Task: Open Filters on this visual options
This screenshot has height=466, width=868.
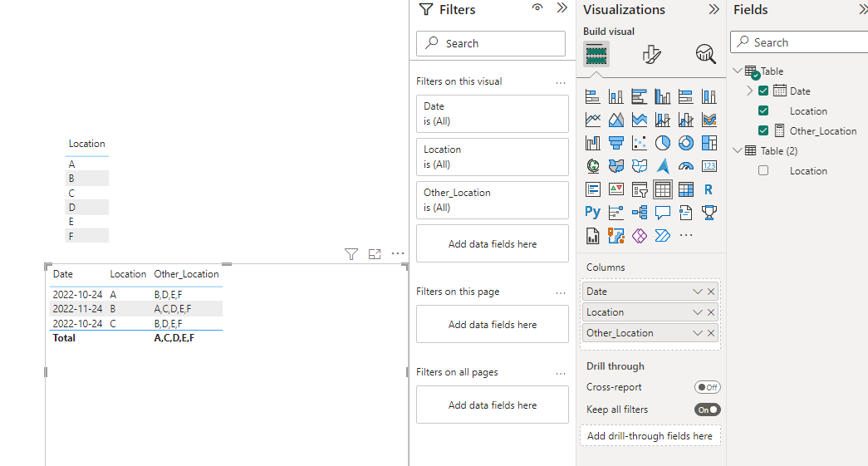Action: click(x=561, y=82)
